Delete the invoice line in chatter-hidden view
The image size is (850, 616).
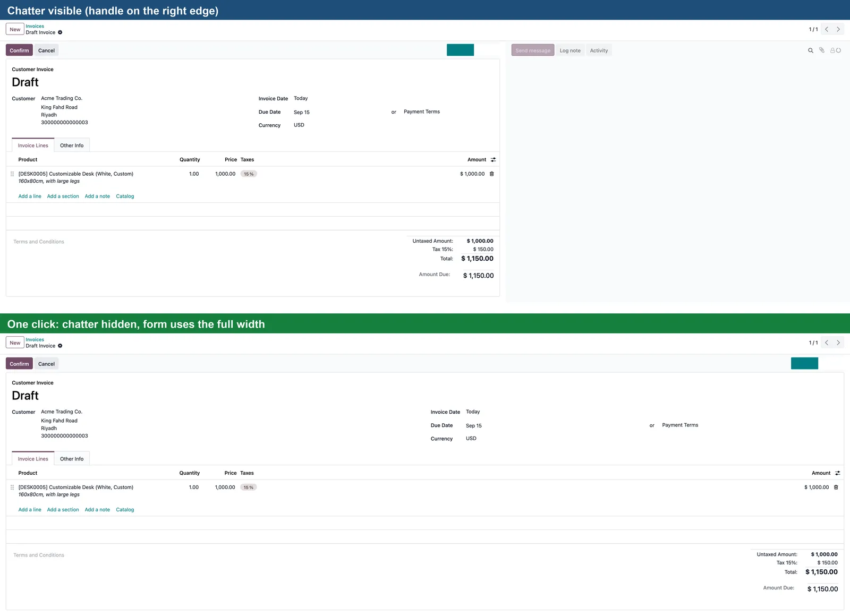pos(836,487)
